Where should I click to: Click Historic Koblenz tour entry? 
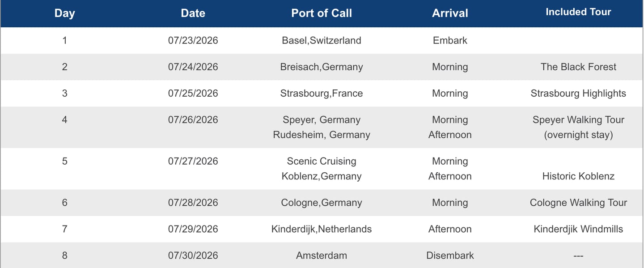click(x=578, y=176)
